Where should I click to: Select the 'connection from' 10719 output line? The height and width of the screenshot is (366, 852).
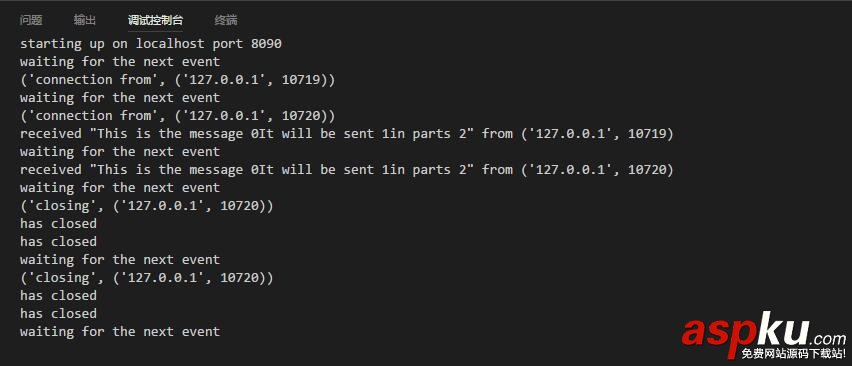click(x=178, y=79)
